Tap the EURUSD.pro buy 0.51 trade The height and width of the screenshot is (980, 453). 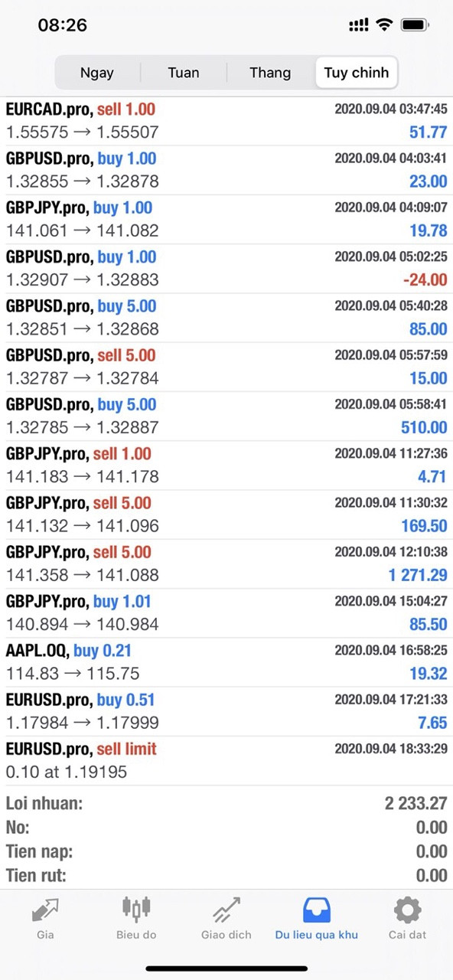point(226,711)
